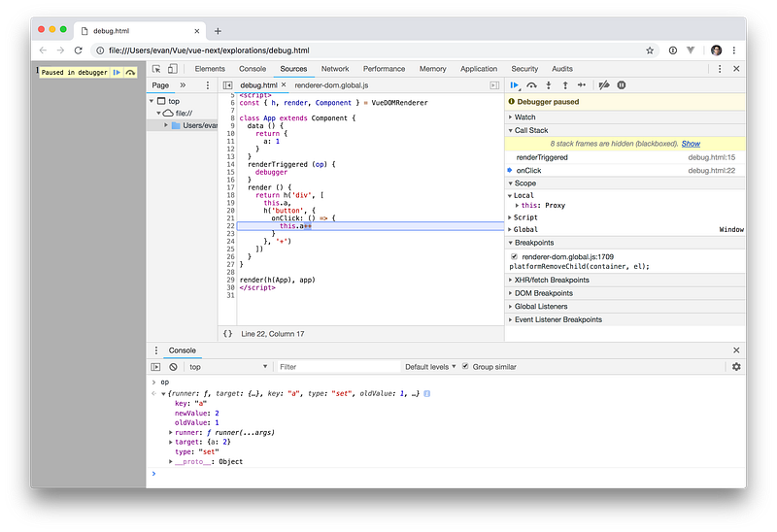The image size is (777, 532).
Task: Deactivate all breakpoints icon
Action: (x=603, y=85)
